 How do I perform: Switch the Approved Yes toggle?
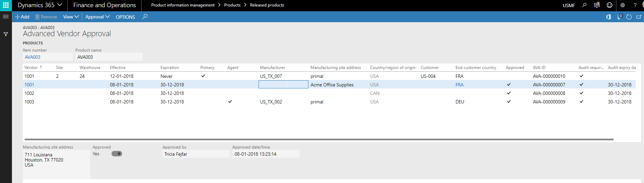[x=117, y=154]
